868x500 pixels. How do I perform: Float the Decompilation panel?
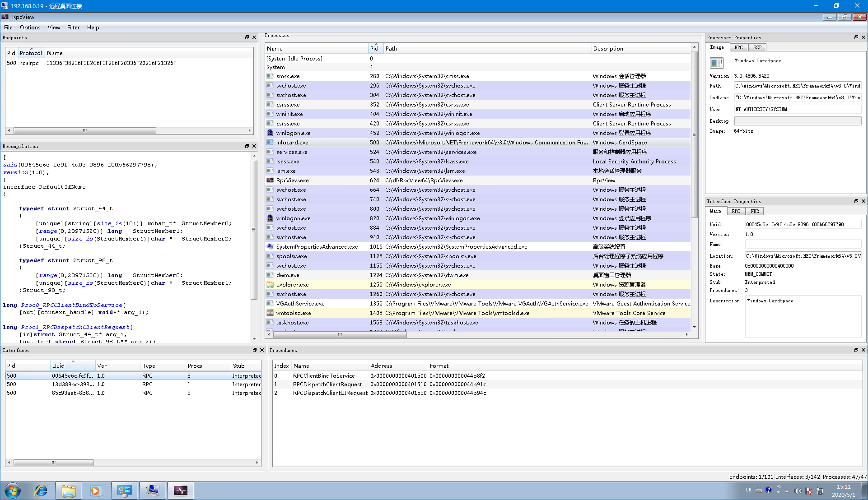coord(247,146)
